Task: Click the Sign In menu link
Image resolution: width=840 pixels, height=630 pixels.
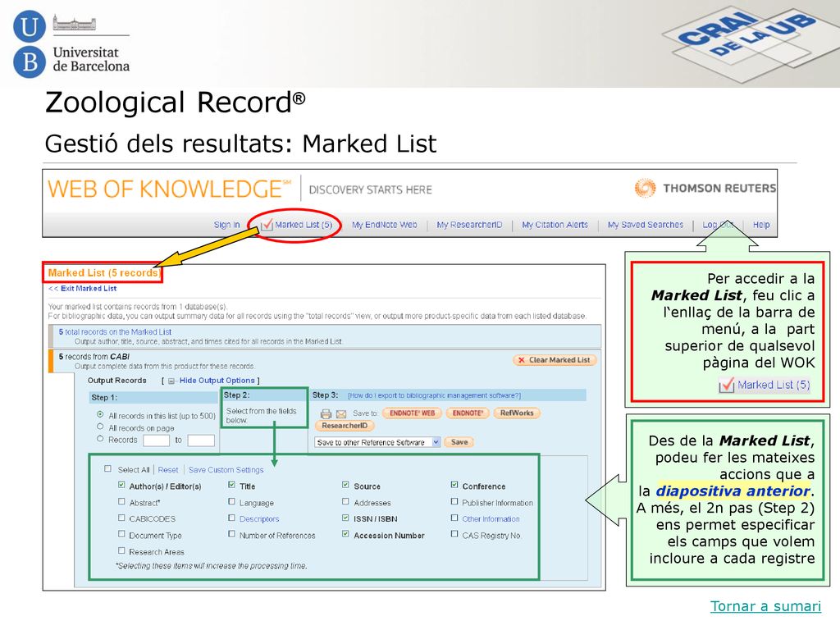Action: click(226, 225)
